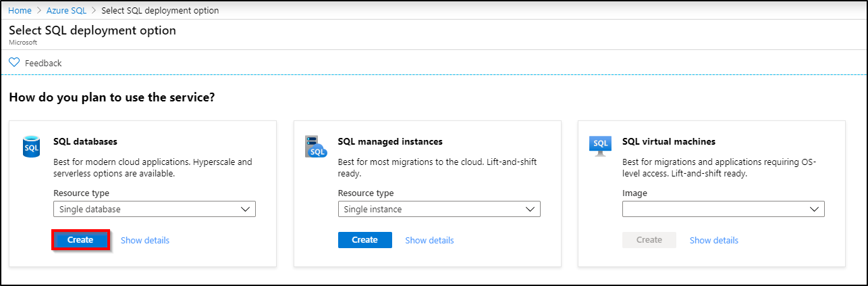Go to Home in the breadcrumb
Viewport: 868px width, 286px height.
coord(20,11)
